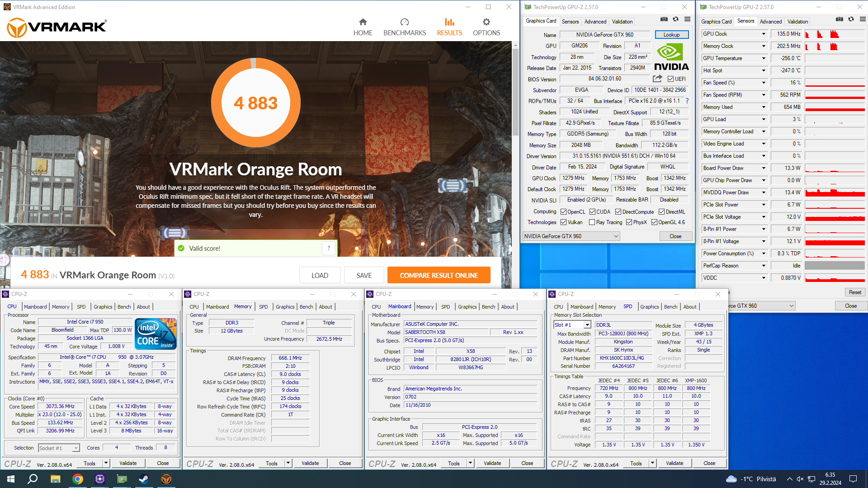Toggle CUDA checkbox
The height and width of the screenshot is (488, 868).
(592, 212)
